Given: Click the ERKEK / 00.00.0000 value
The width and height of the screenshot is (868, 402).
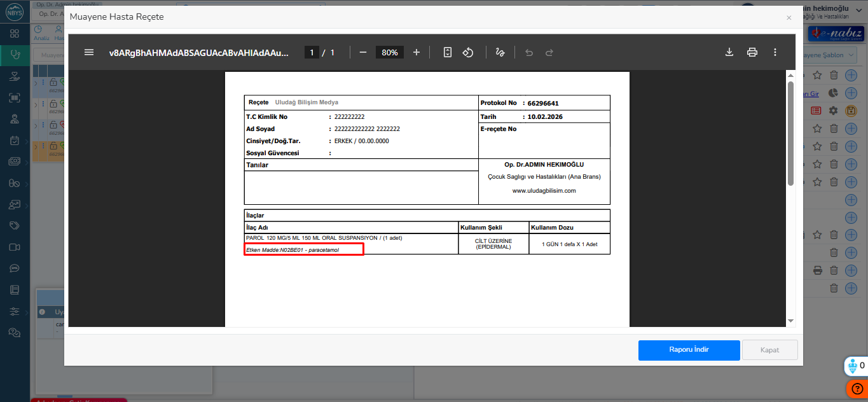Looking at the screenshot, I should pos(361,141).
